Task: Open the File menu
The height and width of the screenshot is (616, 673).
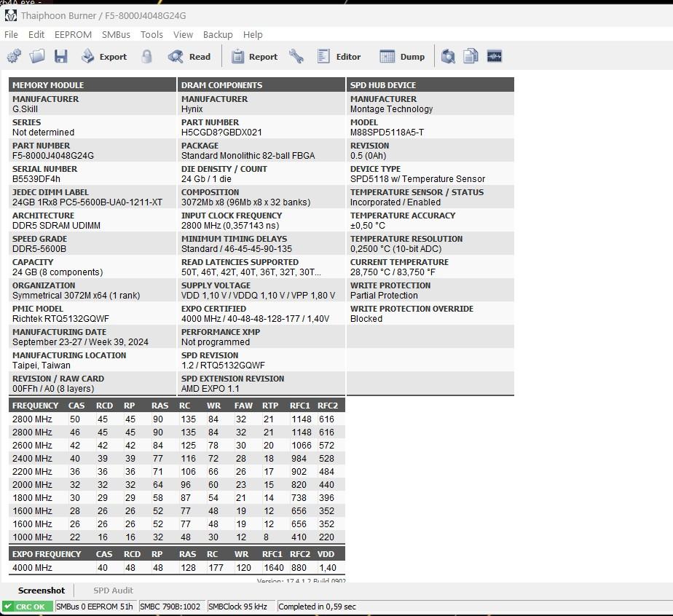Action: point(11,35)
